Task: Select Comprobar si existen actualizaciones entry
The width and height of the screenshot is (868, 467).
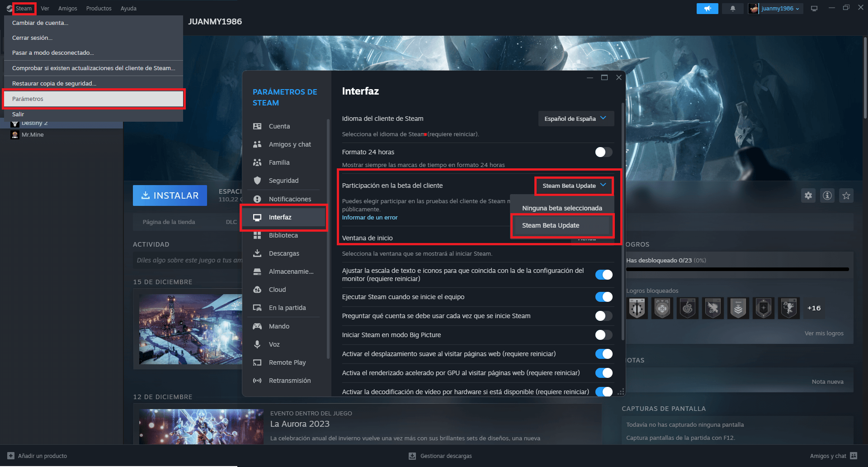Action: [x=94, y=68]
